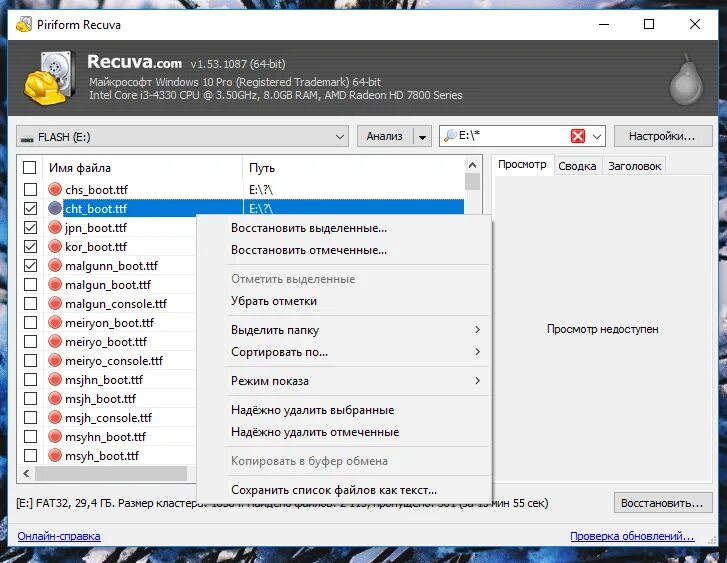Switch to the Сводка tab

pyautogui.click(x=577, y=166)
